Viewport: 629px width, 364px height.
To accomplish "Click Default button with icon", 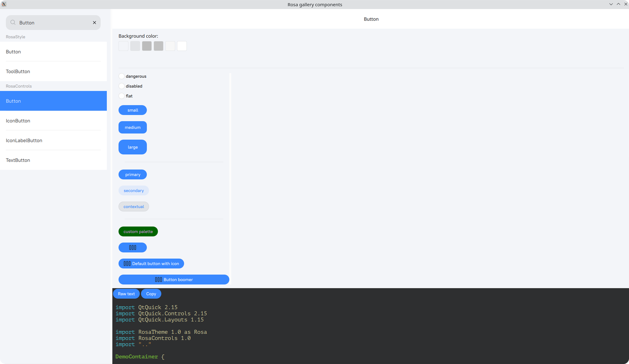I will point(151,263).
